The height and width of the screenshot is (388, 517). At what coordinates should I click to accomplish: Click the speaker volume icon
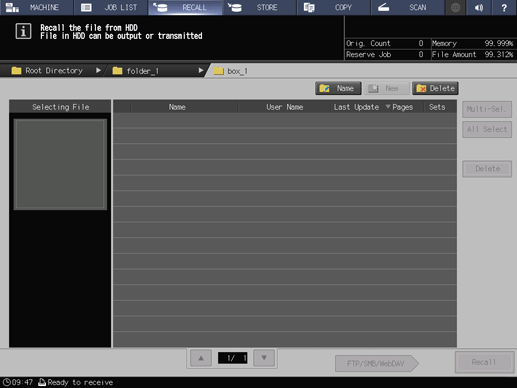(479, 7)
